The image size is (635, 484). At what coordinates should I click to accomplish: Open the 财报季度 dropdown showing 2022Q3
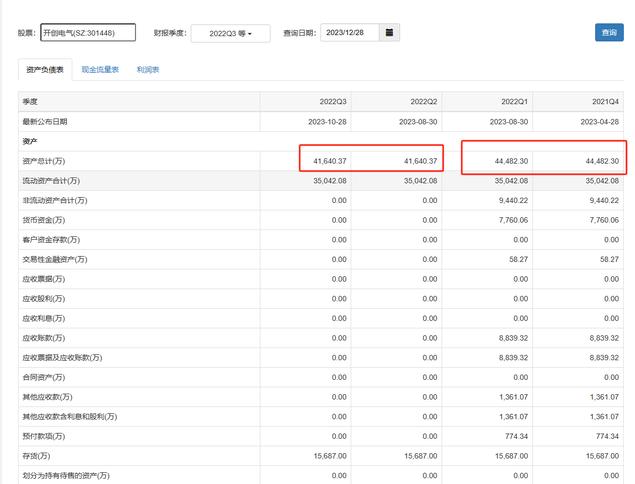(x=229, y=34)
